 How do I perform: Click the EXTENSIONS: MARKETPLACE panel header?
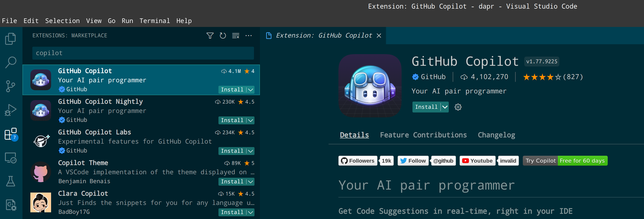point(70,36)
